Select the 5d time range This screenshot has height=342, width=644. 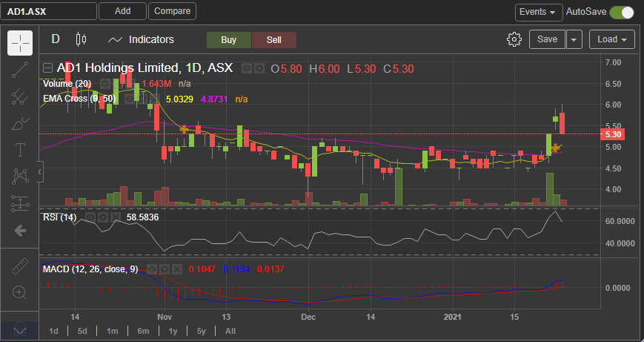pos(82,331)
